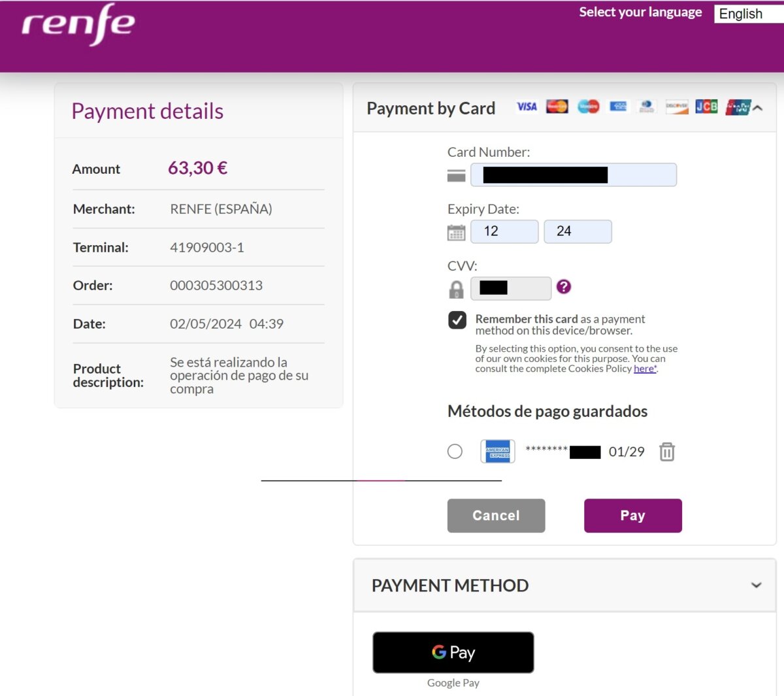The image size is (784, 696).
Task: Click the expiry month field
Action: (x=504, y=231)
